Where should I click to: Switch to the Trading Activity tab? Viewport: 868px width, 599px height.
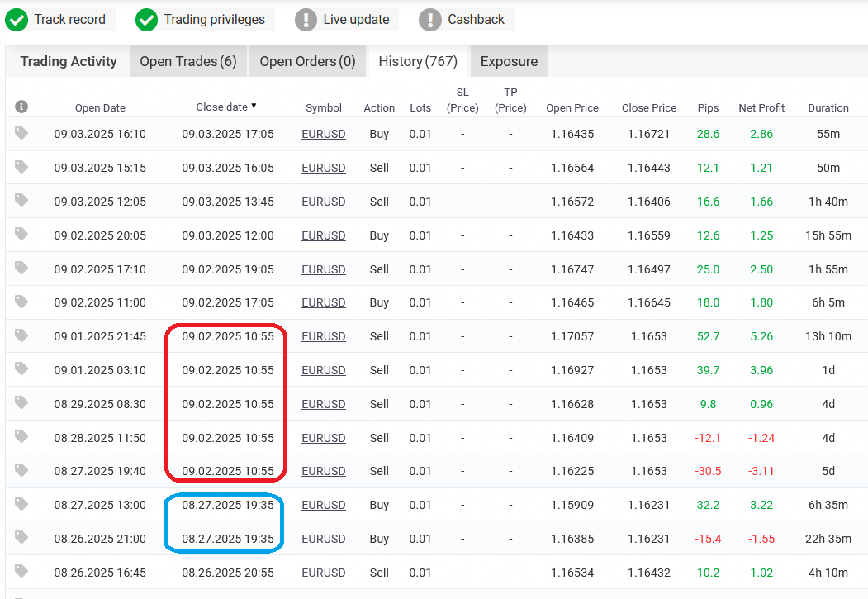click(x=69, y=61)
